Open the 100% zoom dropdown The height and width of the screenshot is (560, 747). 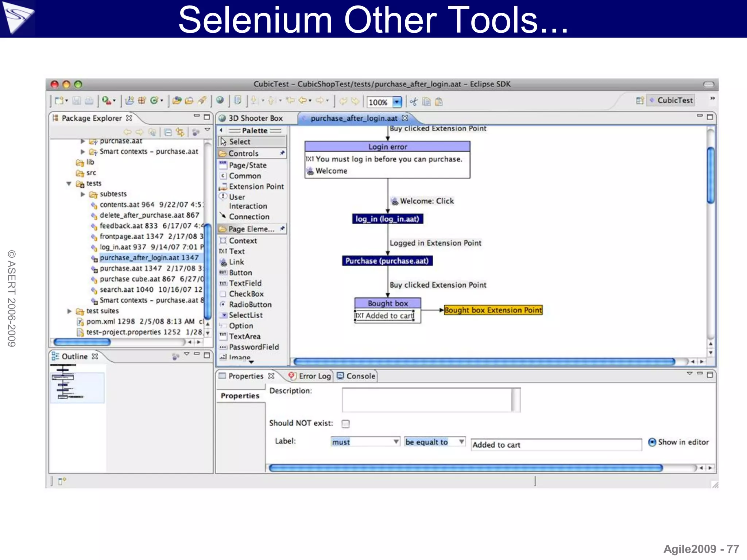397,102
